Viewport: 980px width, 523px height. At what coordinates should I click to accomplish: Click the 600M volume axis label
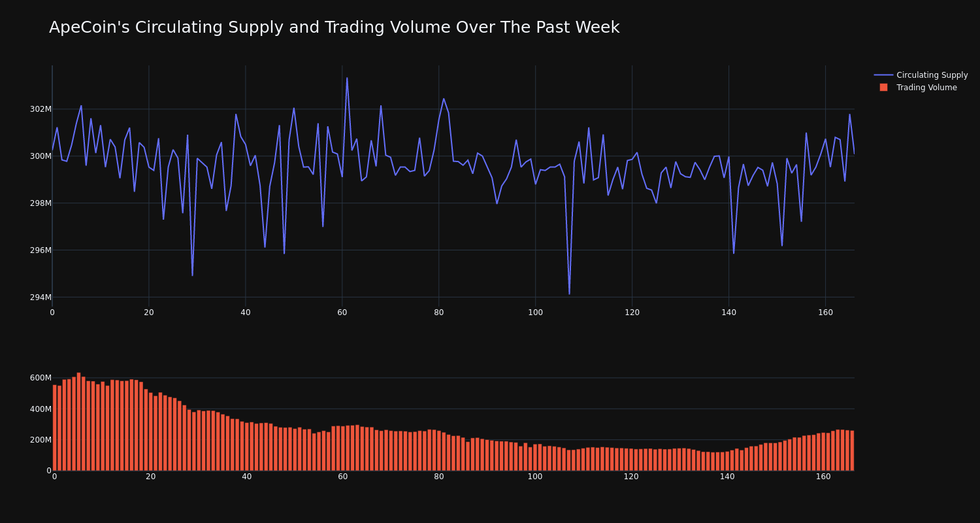[41, 378]
